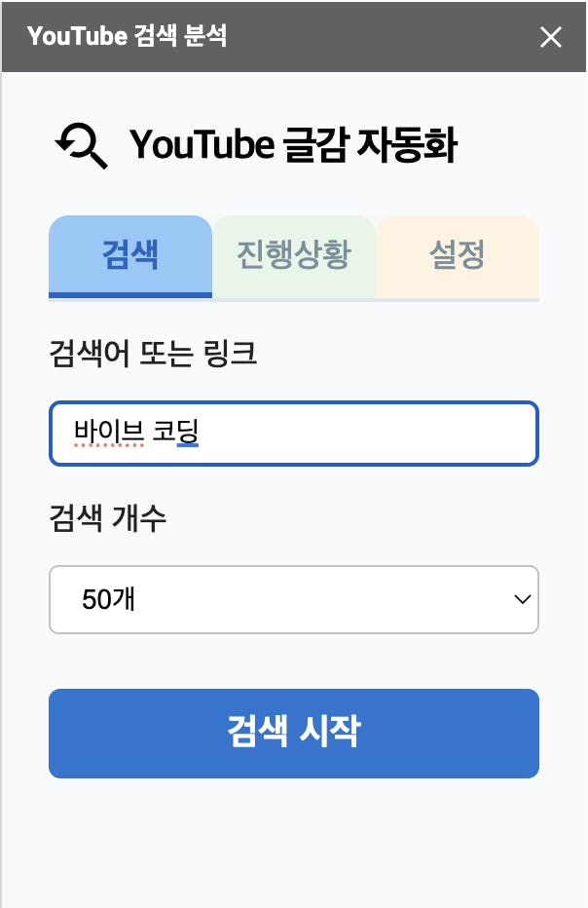
Task: Place cursor on the word 코딩
Action: coord(175,432)
